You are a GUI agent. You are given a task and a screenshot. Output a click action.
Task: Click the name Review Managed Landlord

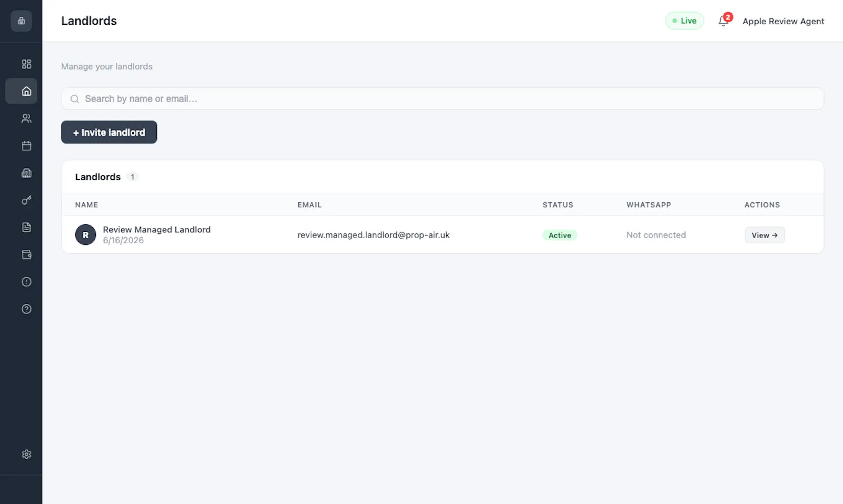[x=156, y=230]
